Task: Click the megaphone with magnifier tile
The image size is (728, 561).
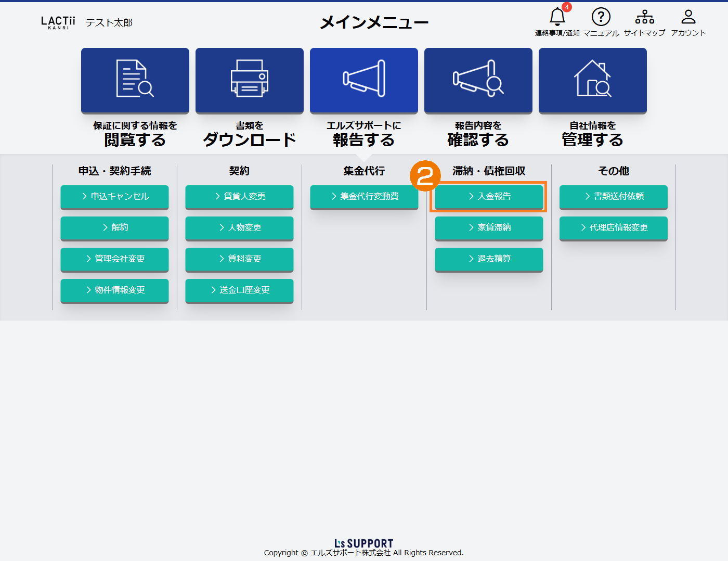Action: [478, 80]
